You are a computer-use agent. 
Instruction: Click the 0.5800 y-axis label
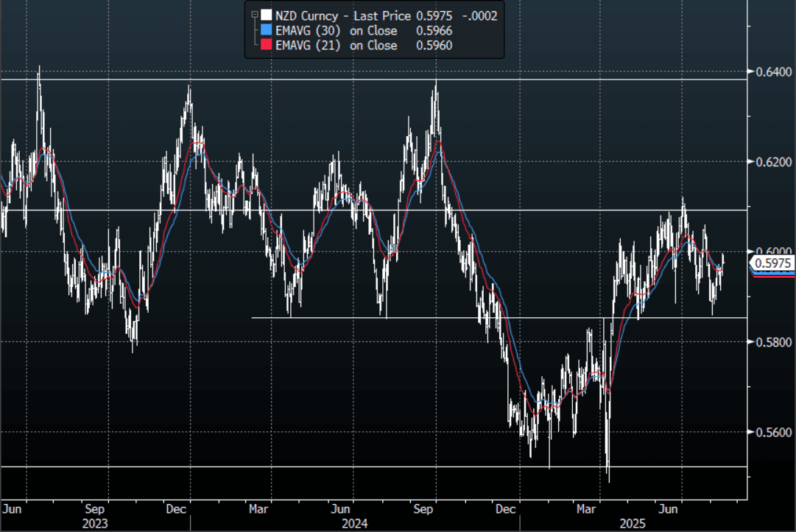(x=772, y=342)
